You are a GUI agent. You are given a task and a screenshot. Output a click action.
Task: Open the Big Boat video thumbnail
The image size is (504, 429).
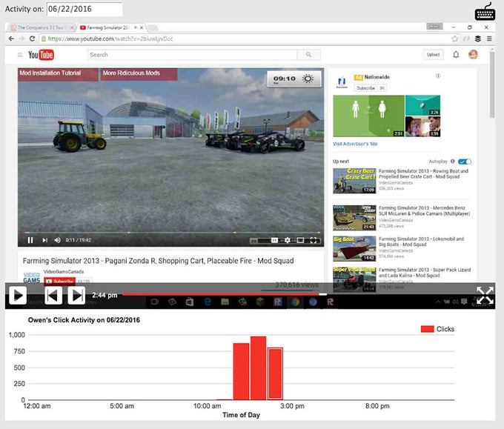click(354, 249)
